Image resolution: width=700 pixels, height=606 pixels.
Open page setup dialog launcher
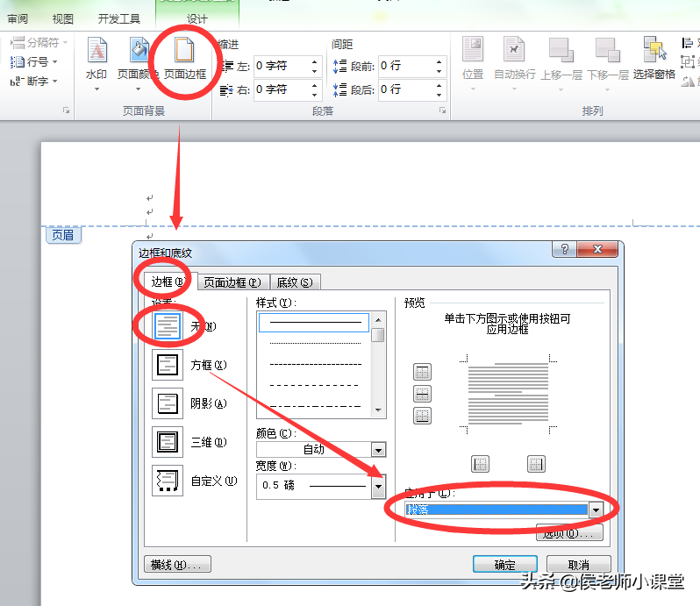(66, 111)
